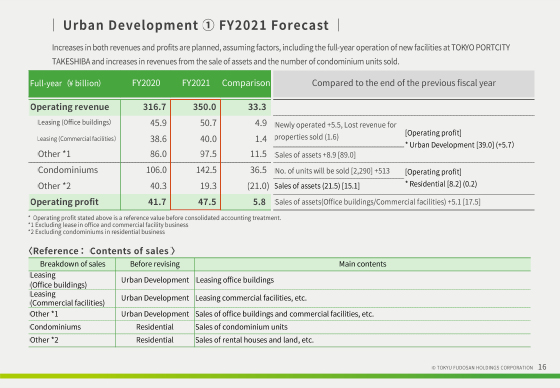Click "Sales of rental houses and land, etc."
Screen dimensions: 560x388
point(255,340)
